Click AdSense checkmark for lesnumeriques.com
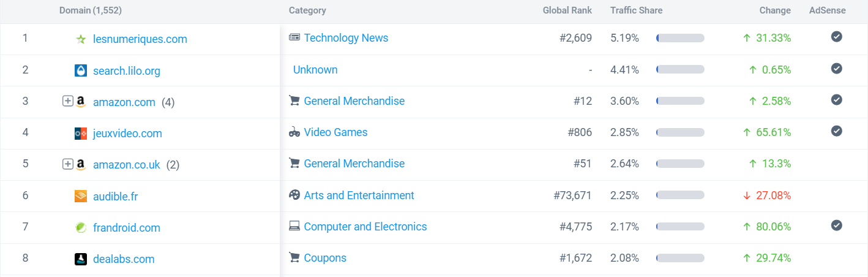This screenshot has width=868, height=277. [x=837, y=37]
